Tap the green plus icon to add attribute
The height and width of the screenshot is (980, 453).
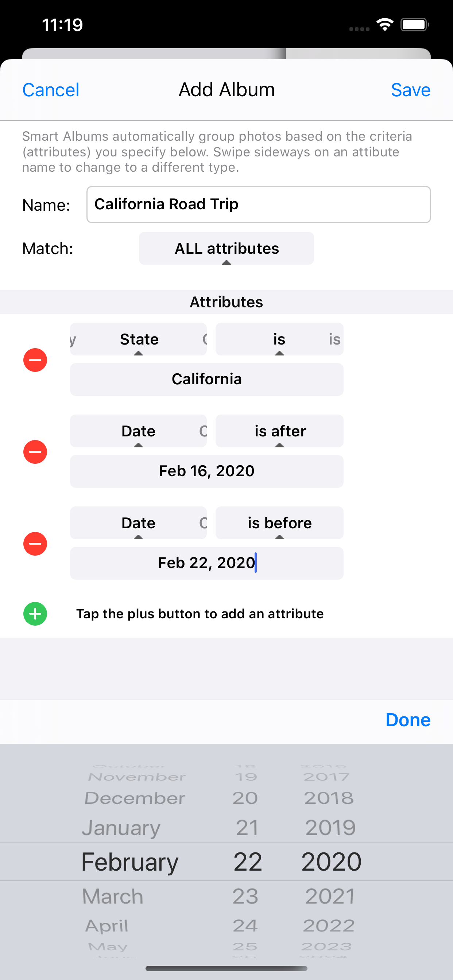pyautogui.click(x=35, y=613)
